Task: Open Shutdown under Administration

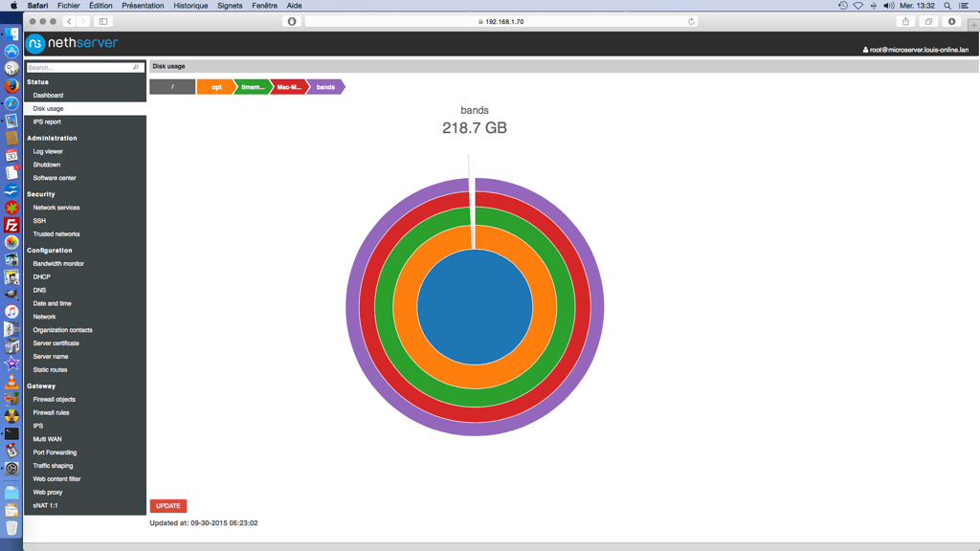Action: 47,165
